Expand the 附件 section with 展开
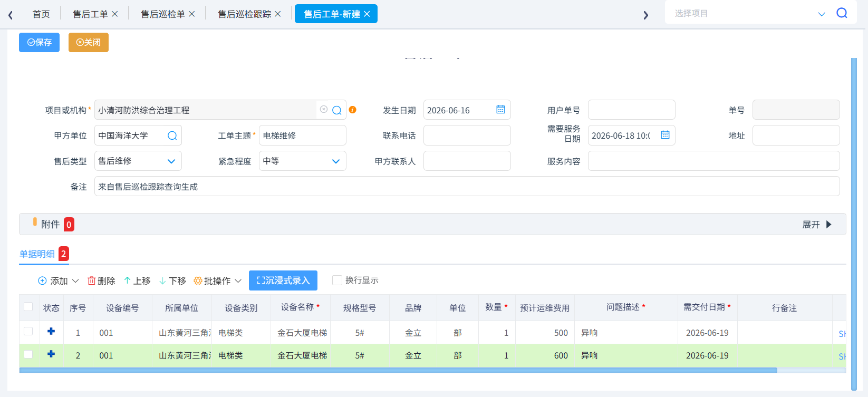Screen dimensions: 868x397 coord(817,225)
